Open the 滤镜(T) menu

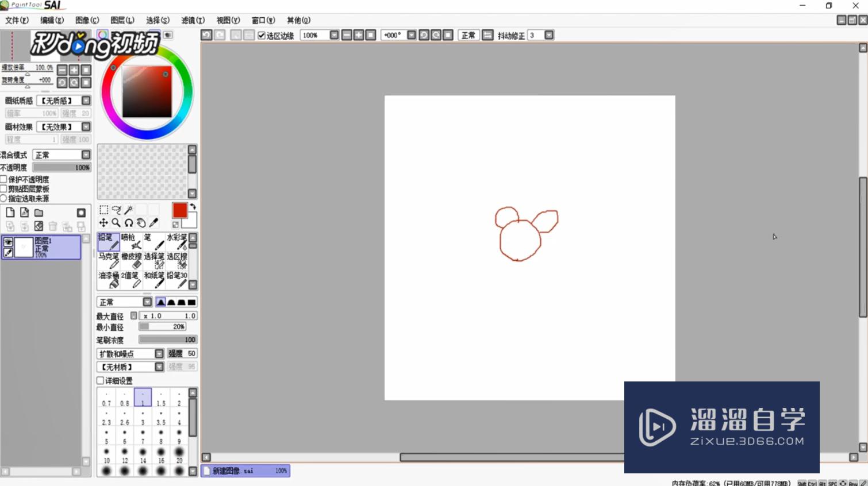point(193,20)
